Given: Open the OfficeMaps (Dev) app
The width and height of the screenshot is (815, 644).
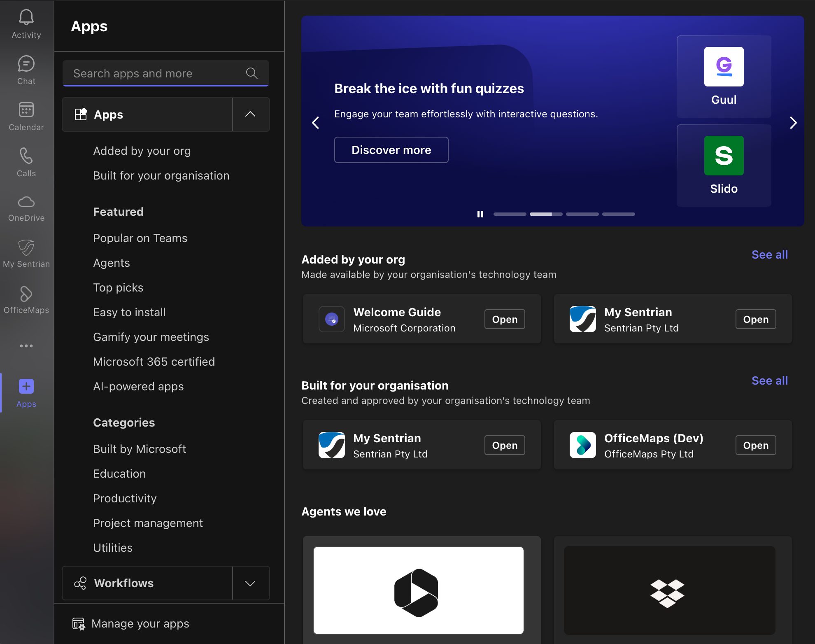Looking at the screenshot, I should [x=756, y=445].
